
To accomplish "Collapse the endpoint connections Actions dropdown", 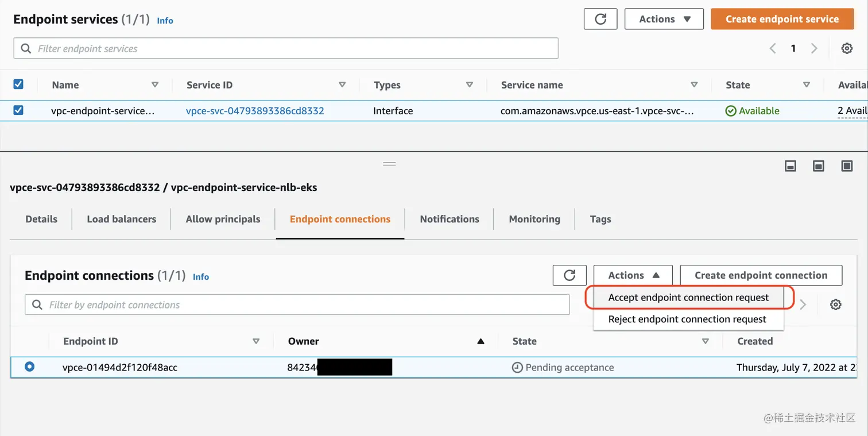I will coord(633,275).
